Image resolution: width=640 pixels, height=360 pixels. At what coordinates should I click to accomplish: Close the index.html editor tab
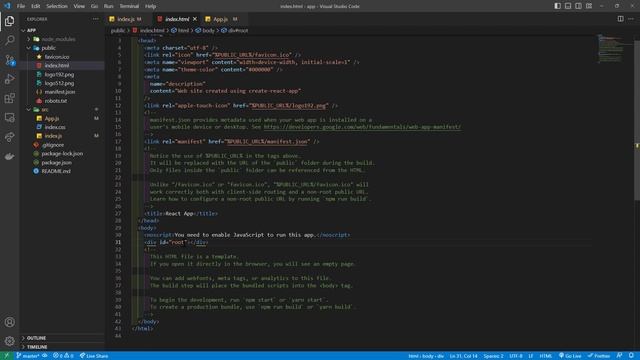pyautogui.click(x=195, y=19)
